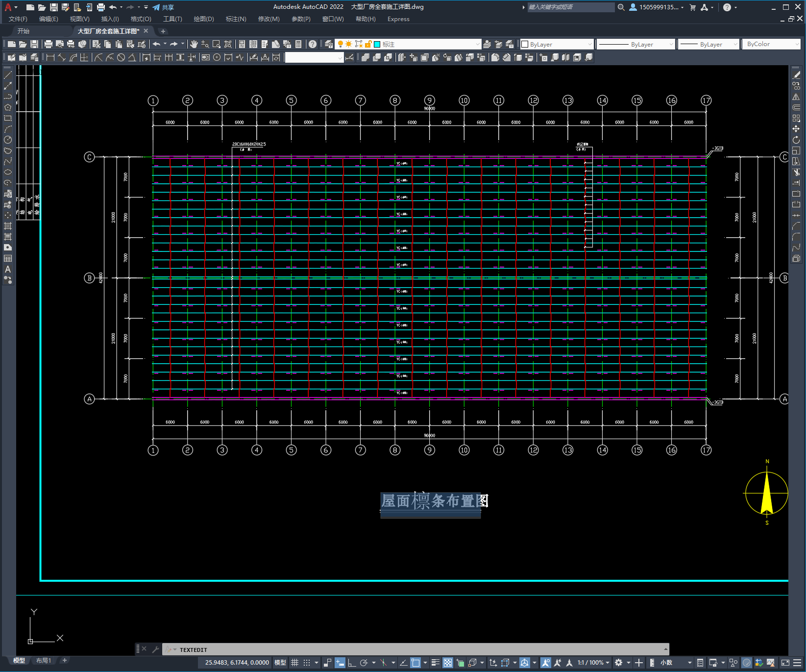Screen dimensions: 806x672
Task: Select the Erase tool in modify toolbar
Action: tap(796, 75)
